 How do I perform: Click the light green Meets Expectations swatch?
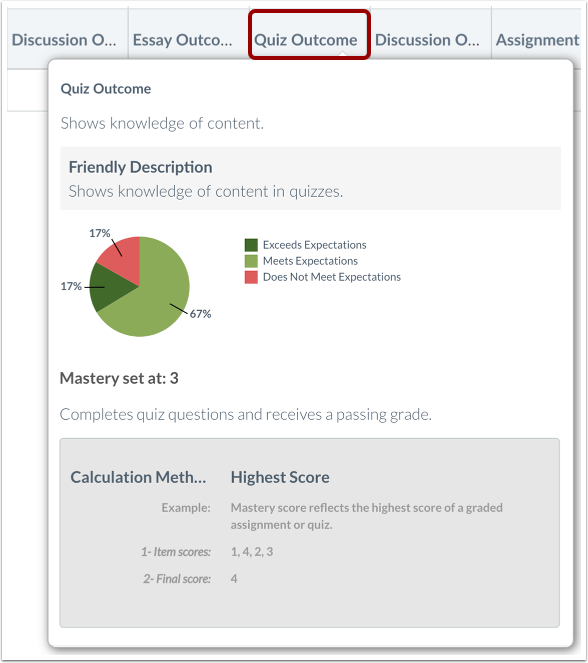tap(251, 261)
